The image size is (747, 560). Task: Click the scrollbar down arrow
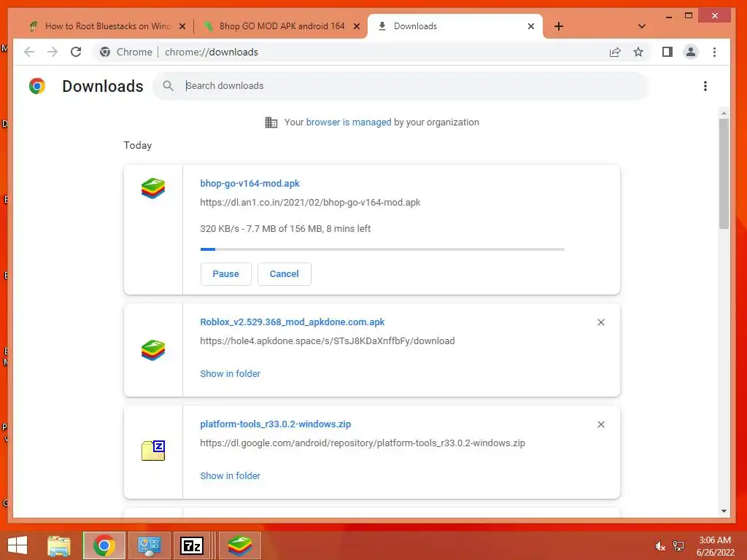(x=724, y=511)
